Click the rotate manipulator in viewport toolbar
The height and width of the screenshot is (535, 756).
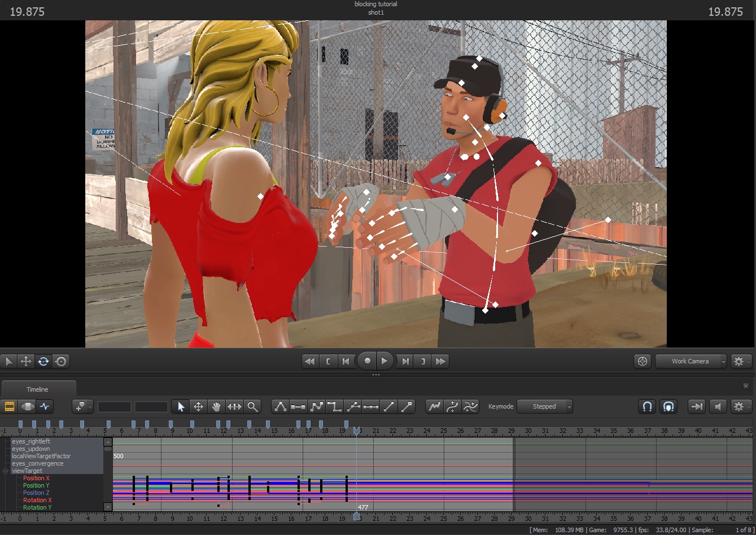tap(43, 361)
